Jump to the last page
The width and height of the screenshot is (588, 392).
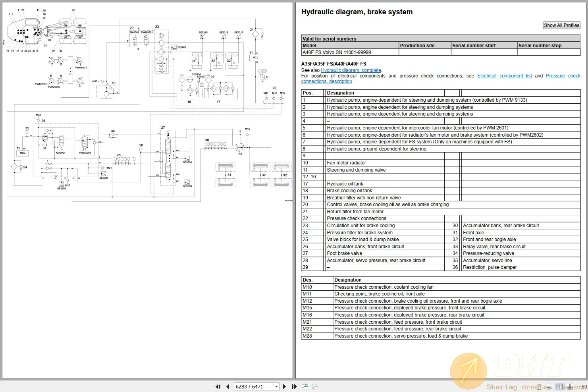point(294,386)
